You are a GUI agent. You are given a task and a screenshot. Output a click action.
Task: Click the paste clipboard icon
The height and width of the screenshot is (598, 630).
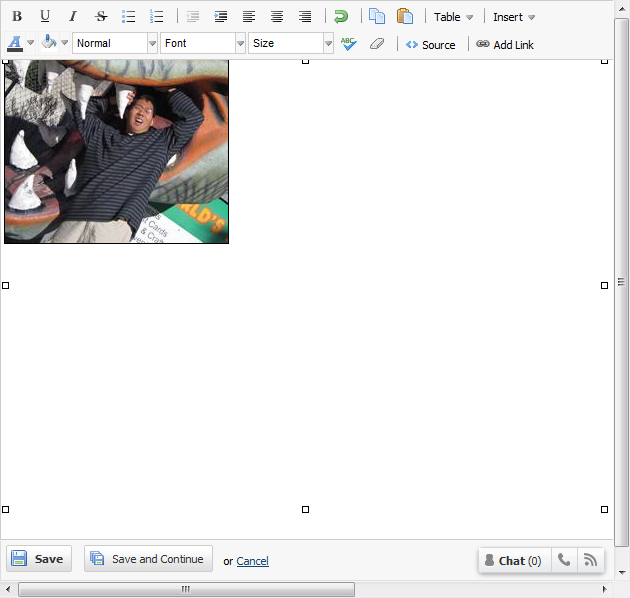tap(405, 17)
